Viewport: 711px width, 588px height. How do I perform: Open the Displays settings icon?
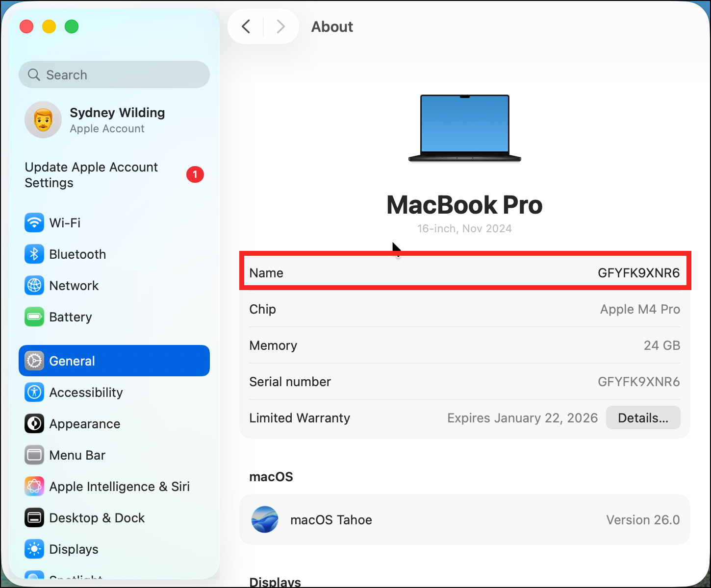click(x=34, y=549)
